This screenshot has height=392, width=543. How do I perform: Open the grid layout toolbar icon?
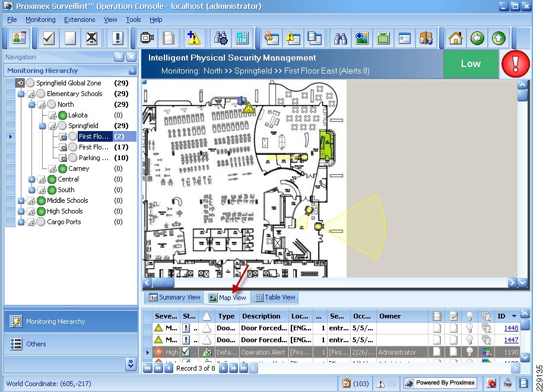[x=242, y=38]
